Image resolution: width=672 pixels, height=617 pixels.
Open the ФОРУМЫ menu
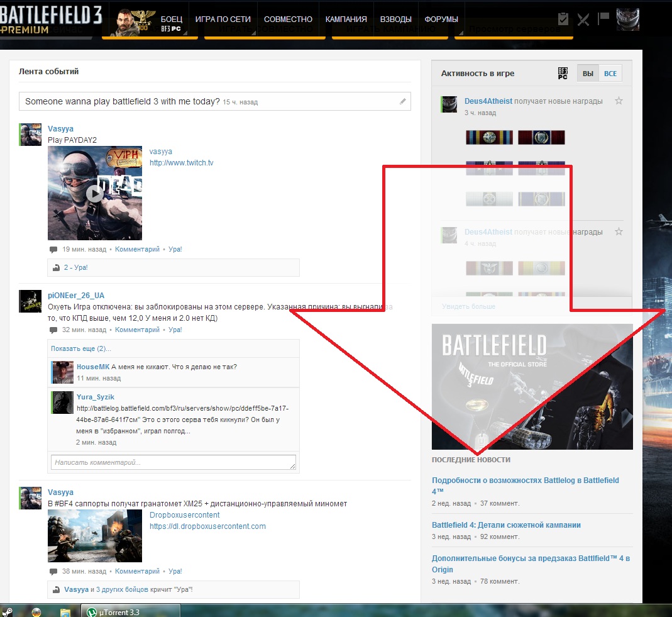tap(441, 19)
